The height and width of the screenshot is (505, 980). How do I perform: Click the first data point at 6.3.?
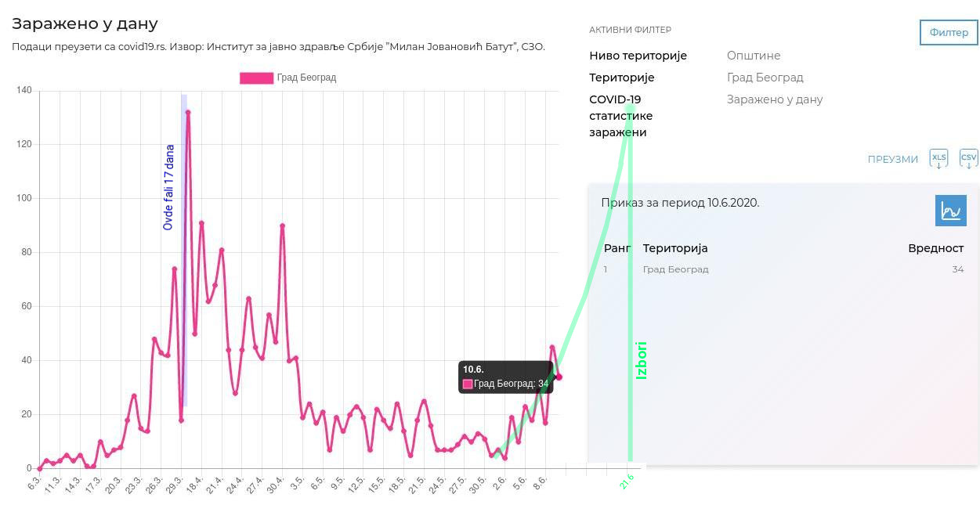[x=40, y=468]
